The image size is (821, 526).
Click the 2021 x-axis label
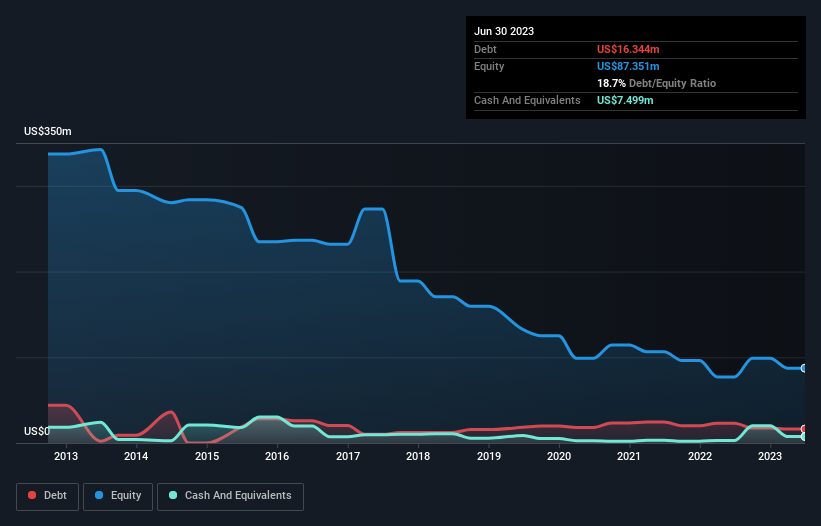(x=629, y=456)
